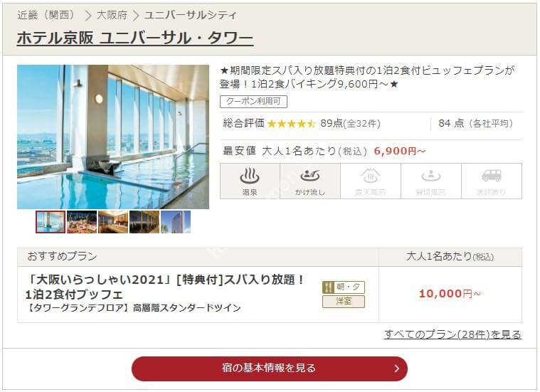Select the hotel room interior thumbnail
540x392 pixels.
113,222
